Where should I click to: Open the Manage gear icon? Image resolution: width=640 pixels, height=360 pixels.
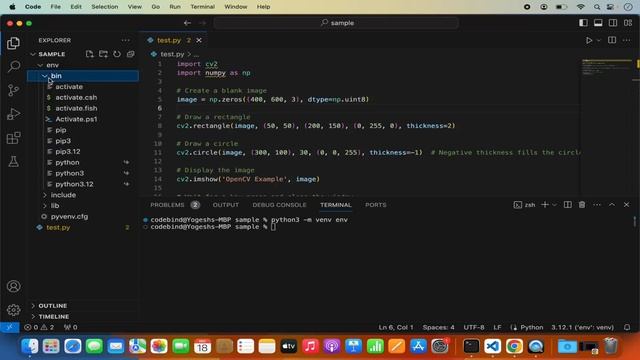(13, 310)
